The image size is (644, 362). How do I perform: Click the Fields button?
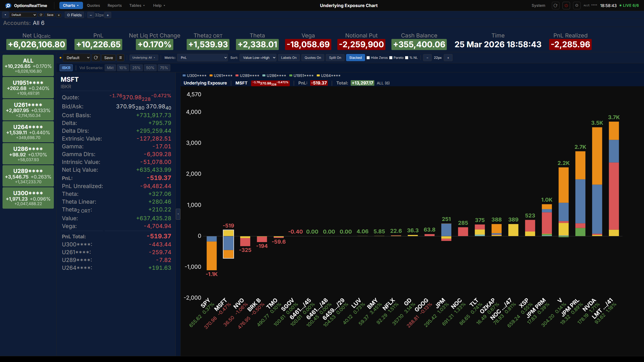pyautogui.click(x=74, y=15)
